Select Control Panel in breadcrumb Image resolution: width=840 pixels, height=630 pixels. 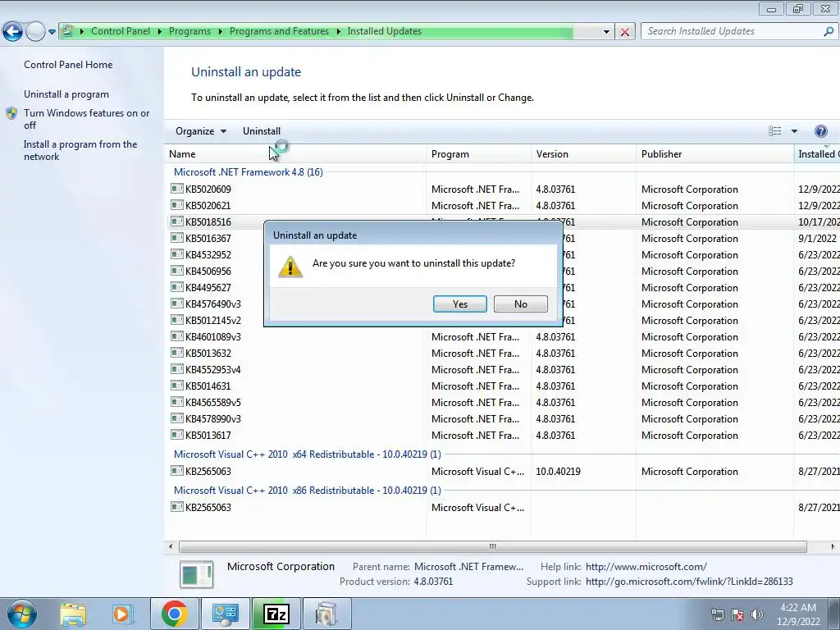[121, 31]
